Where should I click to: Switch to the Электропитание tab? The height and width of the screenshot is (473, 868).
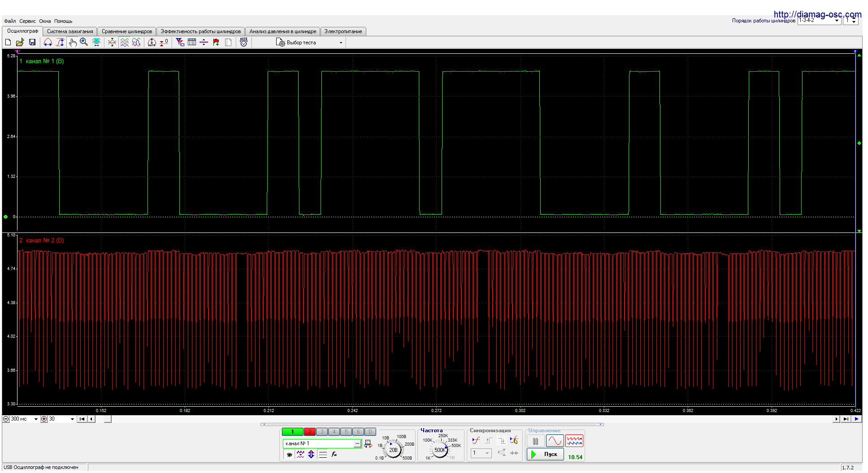click(343, 31)
